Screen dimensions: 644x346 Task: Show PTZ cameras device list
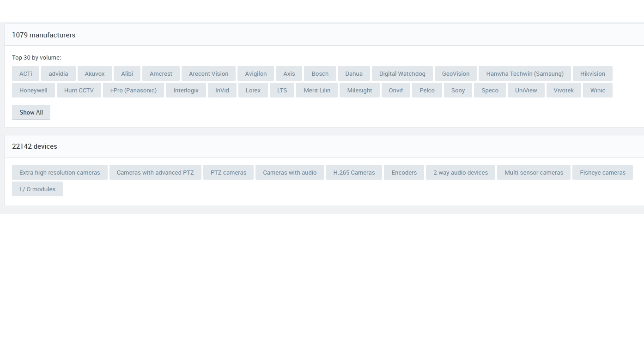point(228,172)
